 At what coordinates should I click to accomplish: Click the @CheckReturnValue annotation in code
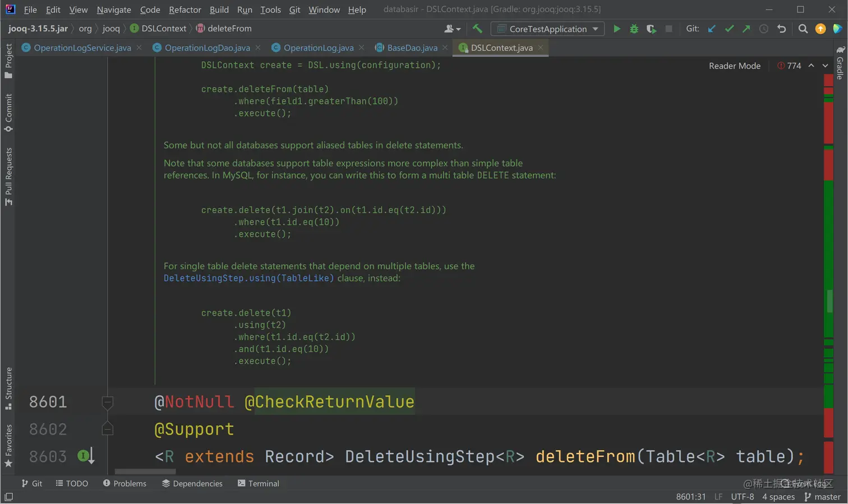click(329, 402)
